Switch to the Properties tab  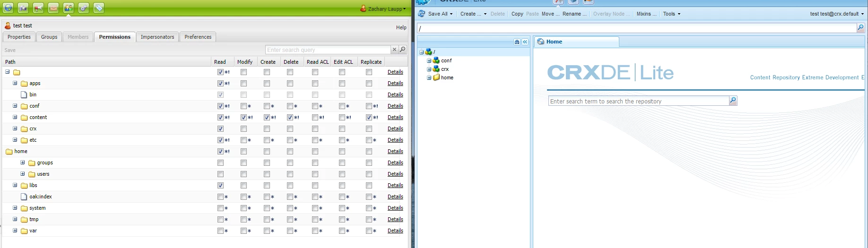pyautogui.click(x=19, y=37)
